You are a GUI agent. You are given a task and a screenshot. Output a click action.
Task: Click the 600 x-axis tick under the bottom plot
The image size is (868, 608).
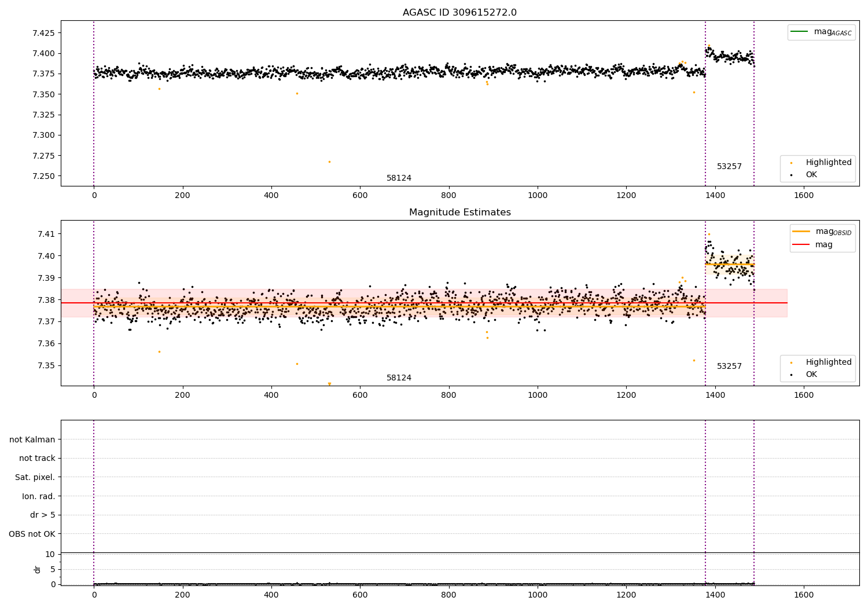[360, 595]
